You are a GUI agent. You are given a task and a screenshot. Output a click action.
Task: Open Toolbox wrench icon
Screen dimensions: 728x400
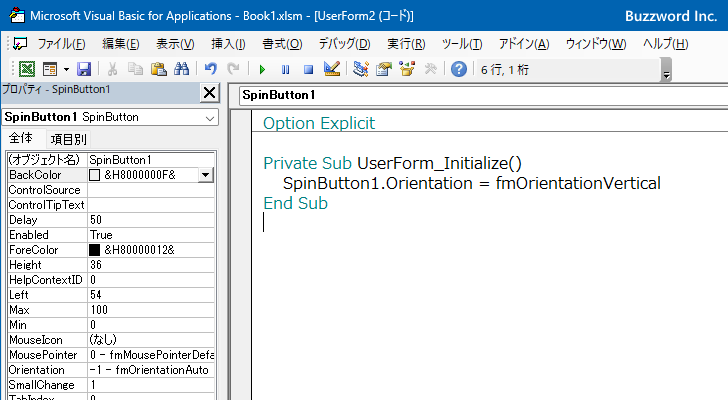(x=430, y=69)
